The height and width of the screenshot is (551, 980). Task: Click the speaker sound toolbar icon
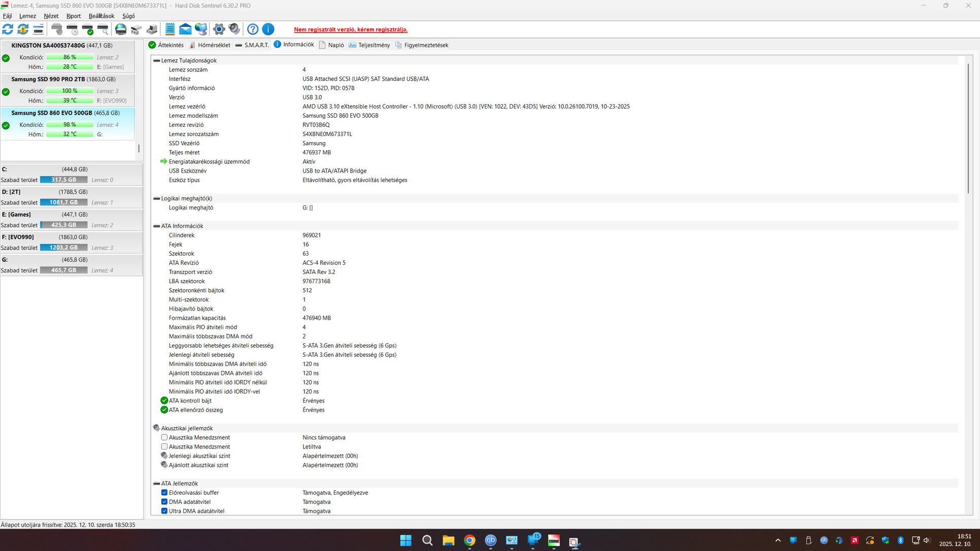234,29
